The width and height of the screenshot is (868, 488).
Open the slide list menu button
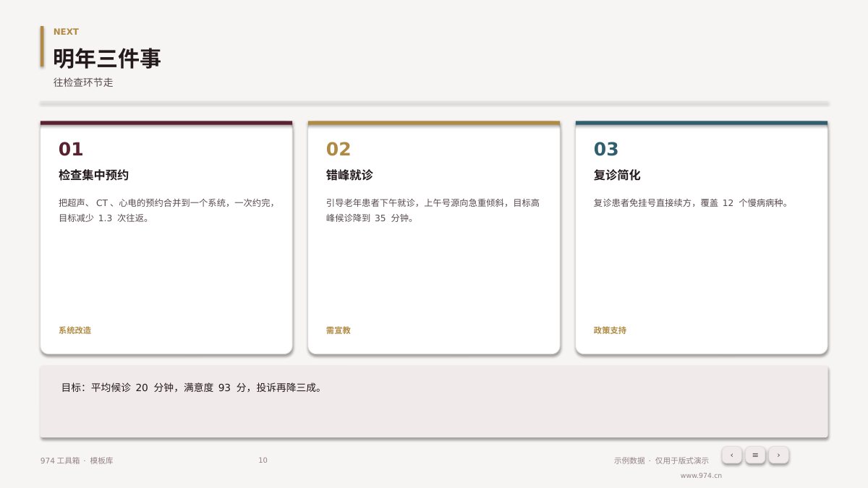(x=755, y=455)
